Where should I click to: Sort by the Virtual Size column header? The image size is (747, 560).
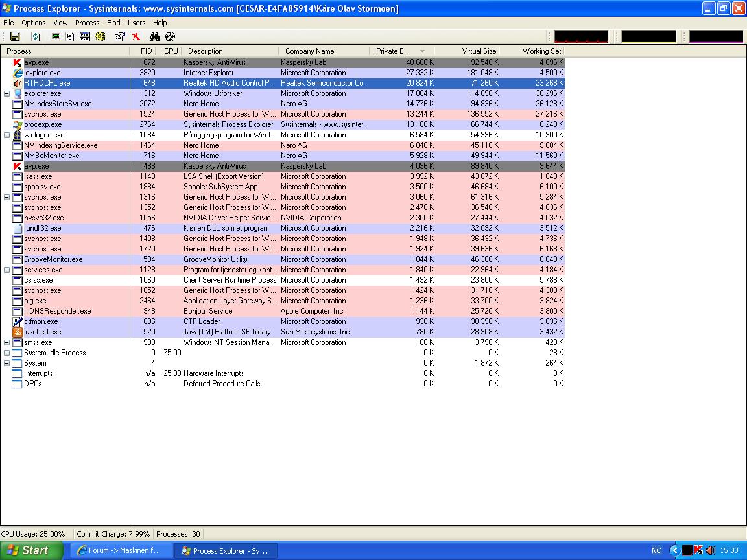(x=466, y=51)
